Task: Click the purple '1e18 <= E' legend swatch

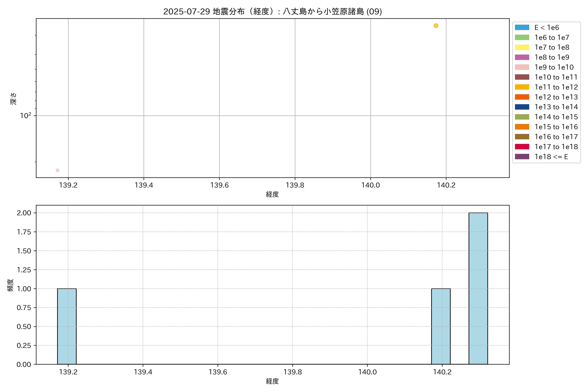Action: pyautogui.click(x=522, y=156)
